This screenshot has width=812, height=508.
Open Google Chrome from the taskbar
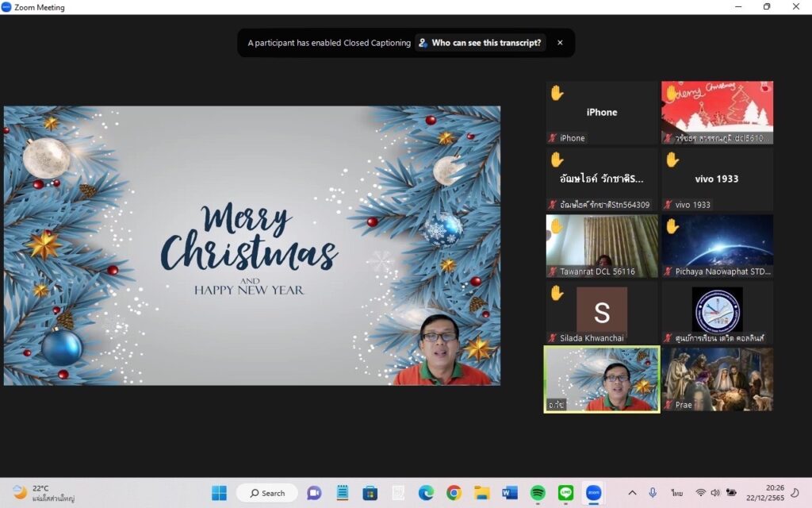pyautogui.click(x=454, y=493)
